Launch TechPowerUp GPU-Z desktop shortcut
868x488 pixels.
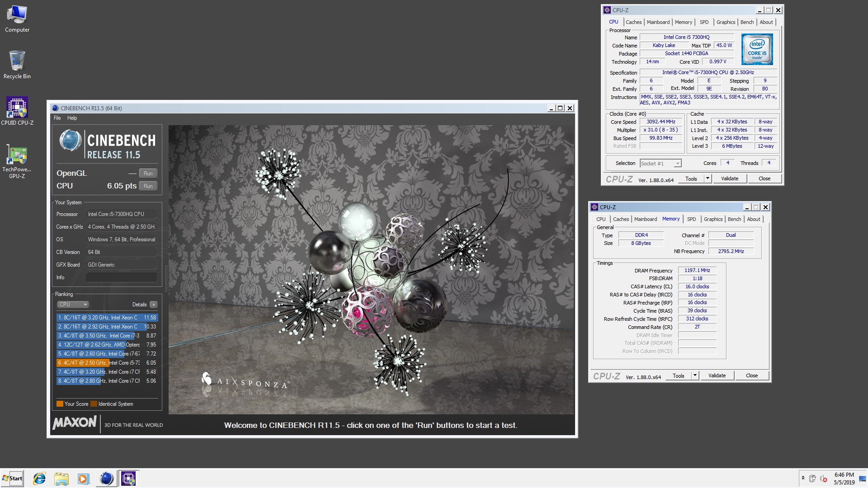pos(17,161)
